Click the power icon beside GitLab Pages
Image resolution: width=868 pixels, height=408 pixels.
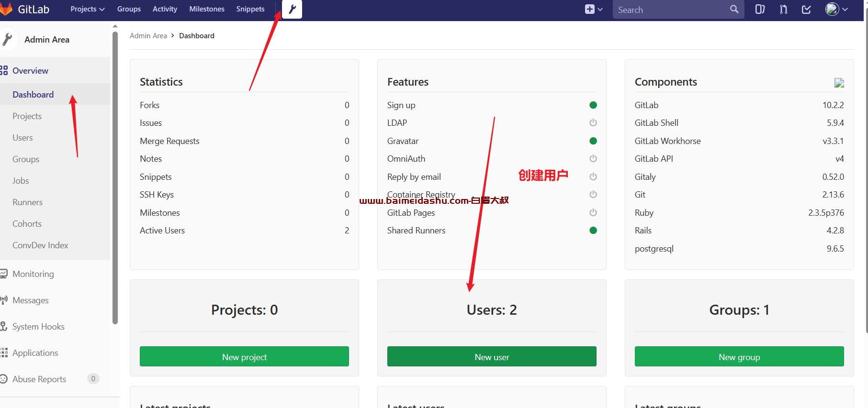tap(593, 213)
